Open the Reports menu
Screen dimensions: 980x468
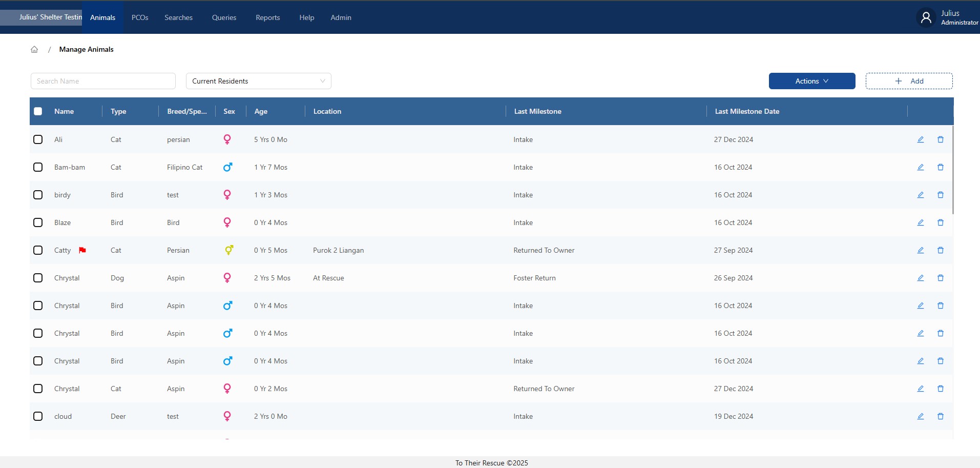pos(267,17)
